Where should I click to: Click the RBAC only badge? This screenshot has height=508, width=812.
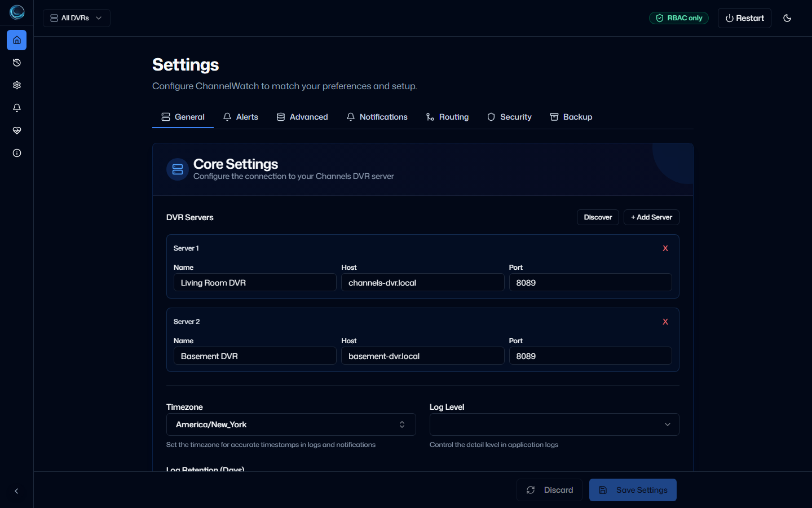tap(679, 18)
